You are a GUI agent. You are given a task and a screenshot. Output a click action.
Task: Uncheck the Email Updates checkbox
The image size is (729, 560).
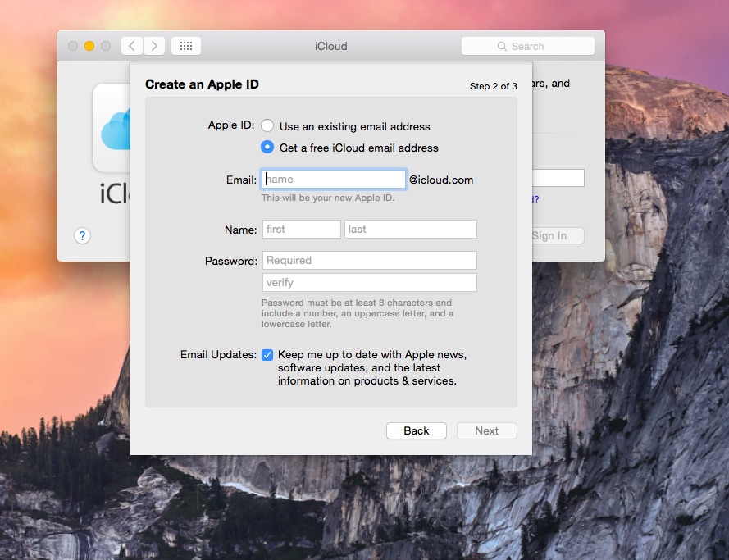coord(267,355)
